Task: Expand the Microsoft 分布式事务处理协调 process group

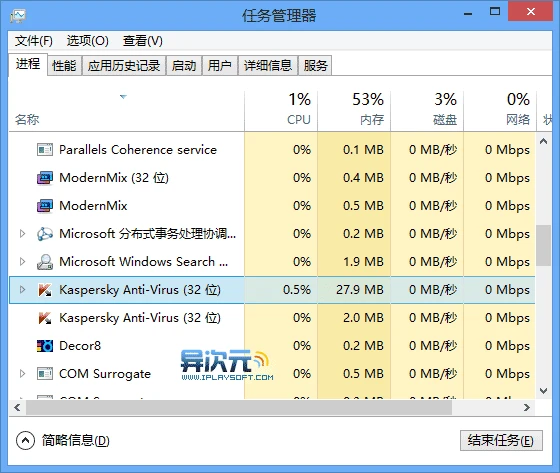Action: coord(22,234)
